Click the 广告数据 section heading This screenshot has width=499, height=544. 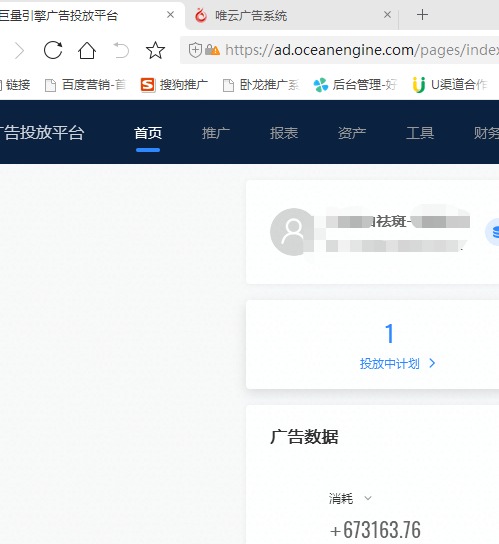point(304,437)
